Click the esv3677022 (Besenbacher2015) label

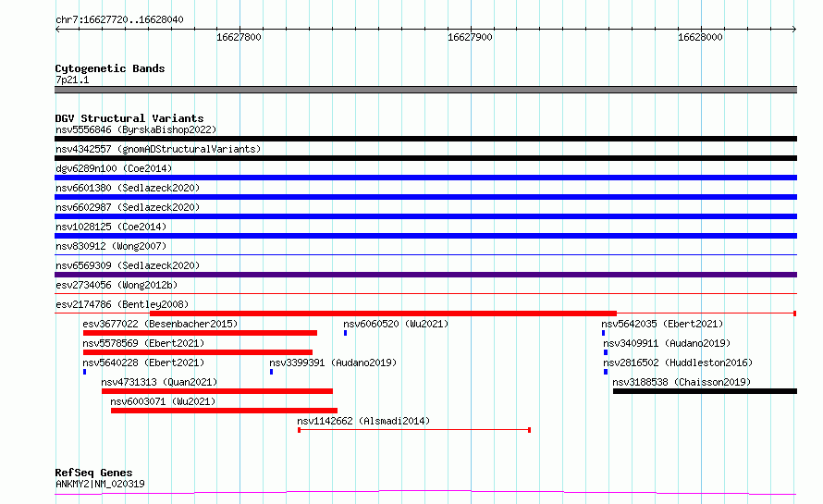click(160, 324)
